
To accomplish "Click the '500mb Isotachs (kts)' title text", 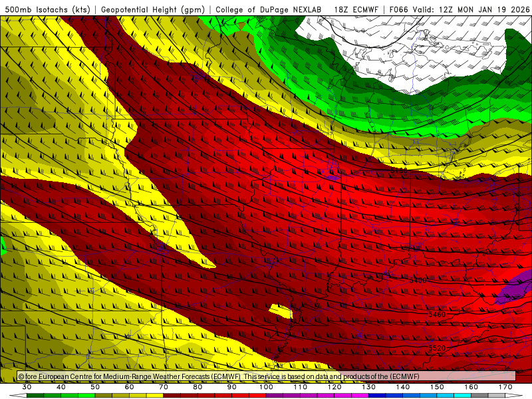I will point(47,9).
